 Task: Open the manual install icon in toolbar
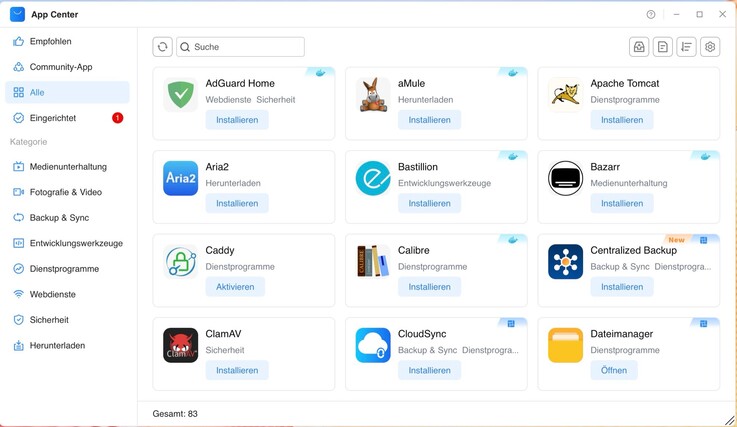point(639,47)
